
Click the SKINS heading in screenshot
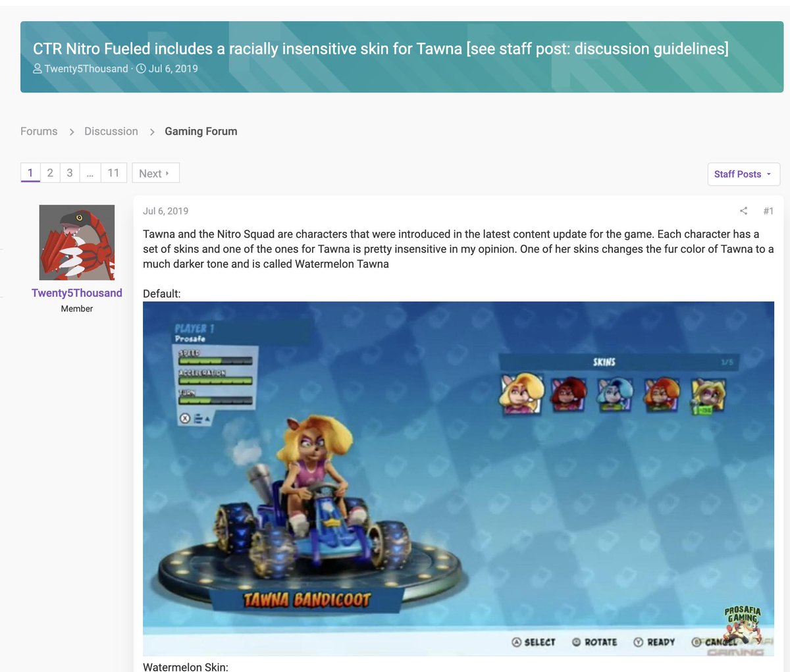pos(604,362)
